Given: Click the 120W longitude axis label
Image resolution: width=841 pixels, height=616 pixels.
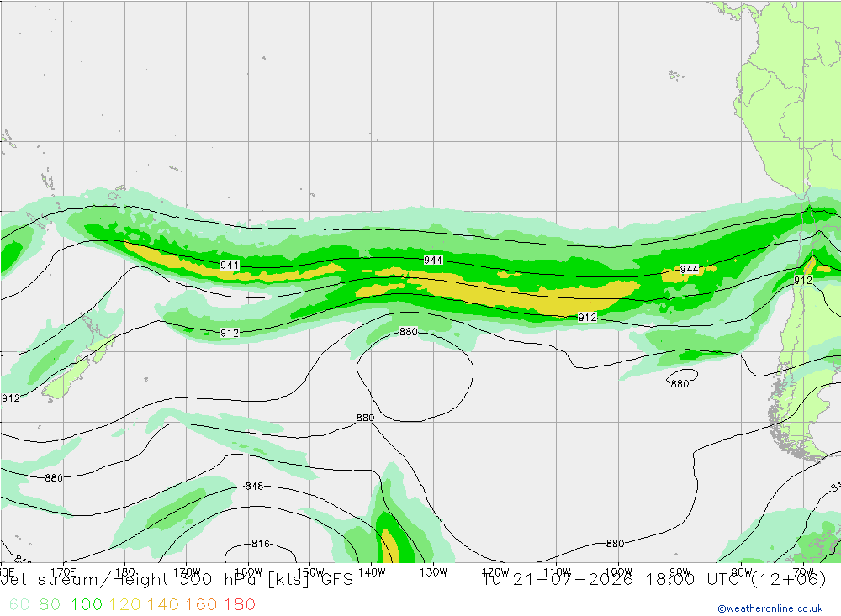Looking at the screenshot, I should (495, 572).
